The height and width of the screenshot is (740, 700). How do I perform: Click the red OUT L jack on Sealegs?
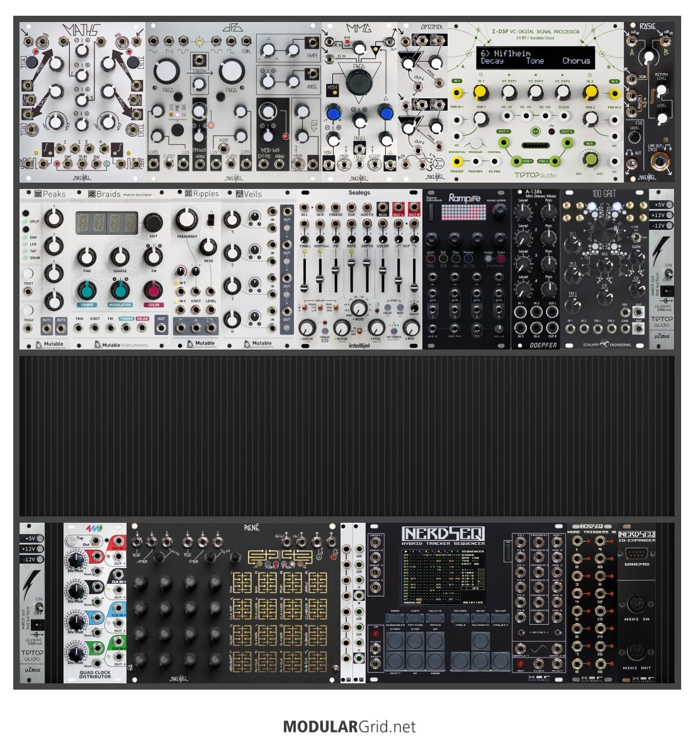(398, 207)
